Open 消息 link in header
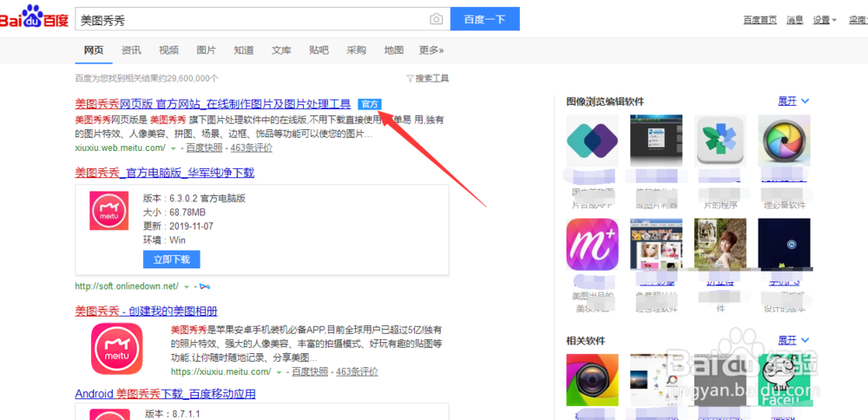Viewport: 868px width, 420px height. [795, 21]
